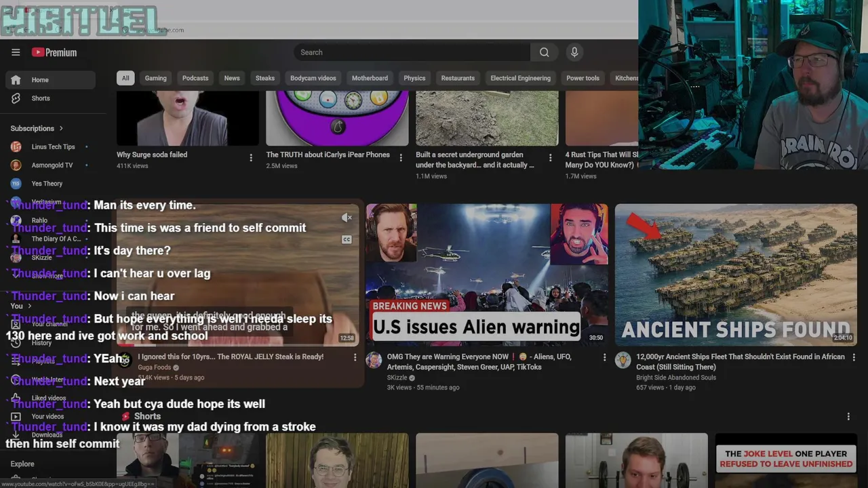Open more options for Alien warning video
Viewport: 868px width, 488px height.
(x=604, y=357)
